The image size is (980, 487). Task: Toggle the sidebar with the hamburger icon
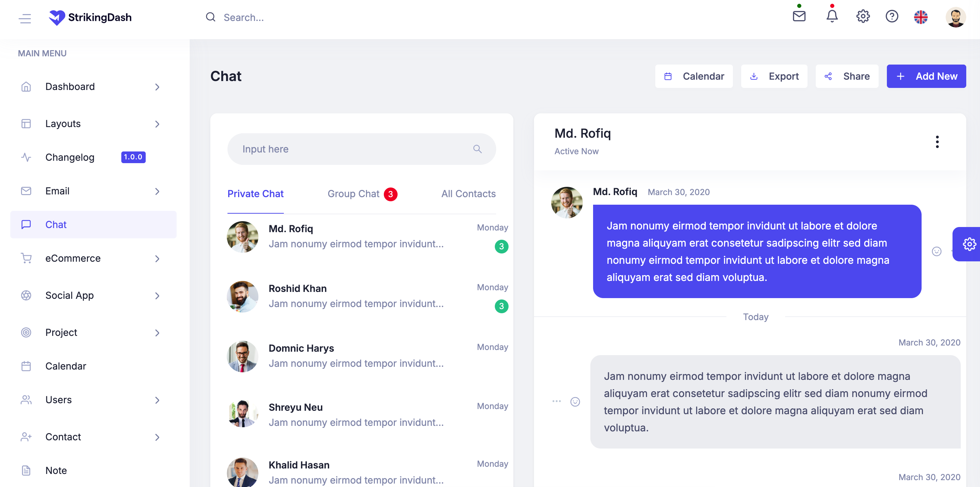point(25,19)
